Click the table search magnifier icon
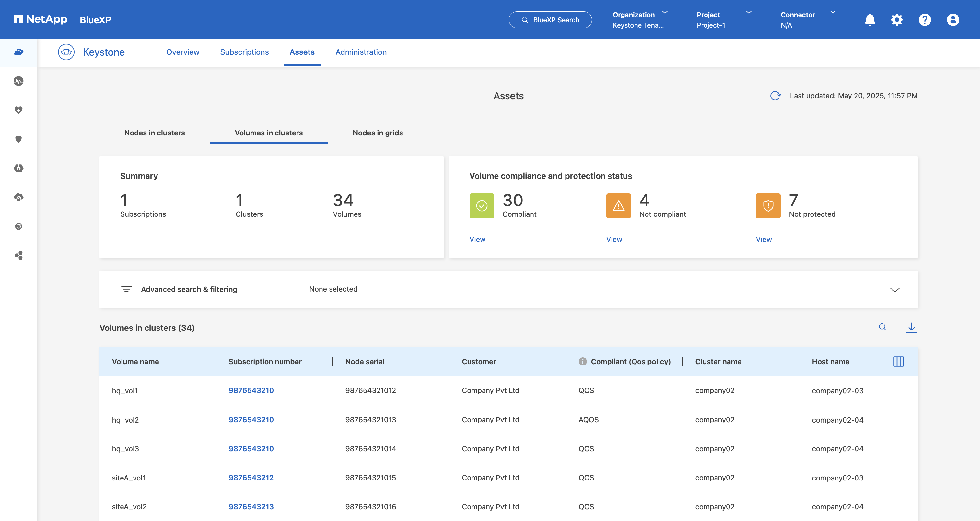Screen dimensions: 980x521 (882, 327)
